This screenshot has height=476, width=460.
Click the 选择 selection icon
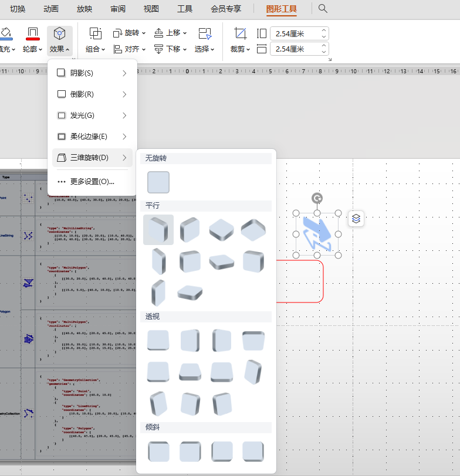point(205,33)
